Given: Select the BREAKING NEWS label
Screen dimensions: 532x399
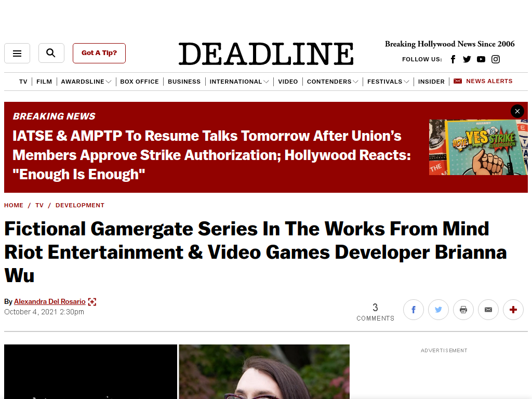Looking at the screenshot, I should click(54, 116).
